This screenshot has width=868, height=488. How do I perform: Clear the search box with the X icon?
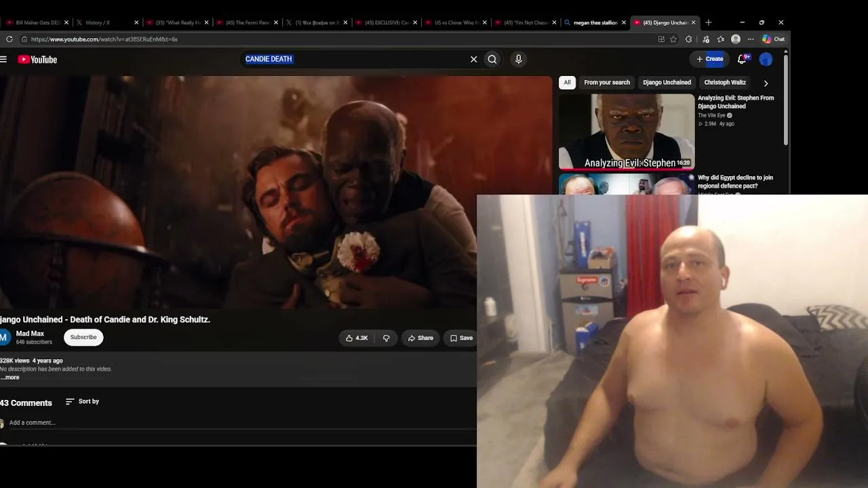(x=474, y=60)
